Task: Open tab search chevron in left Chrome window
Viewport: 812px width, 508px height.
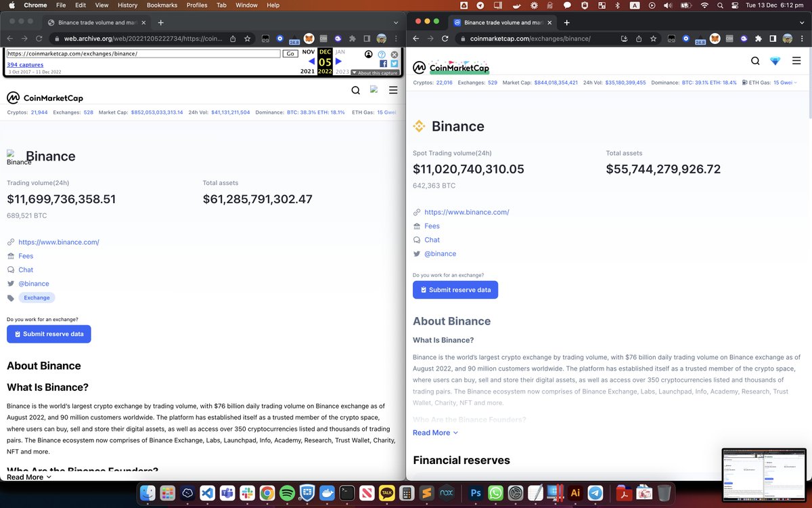Action: coord(396,22)
